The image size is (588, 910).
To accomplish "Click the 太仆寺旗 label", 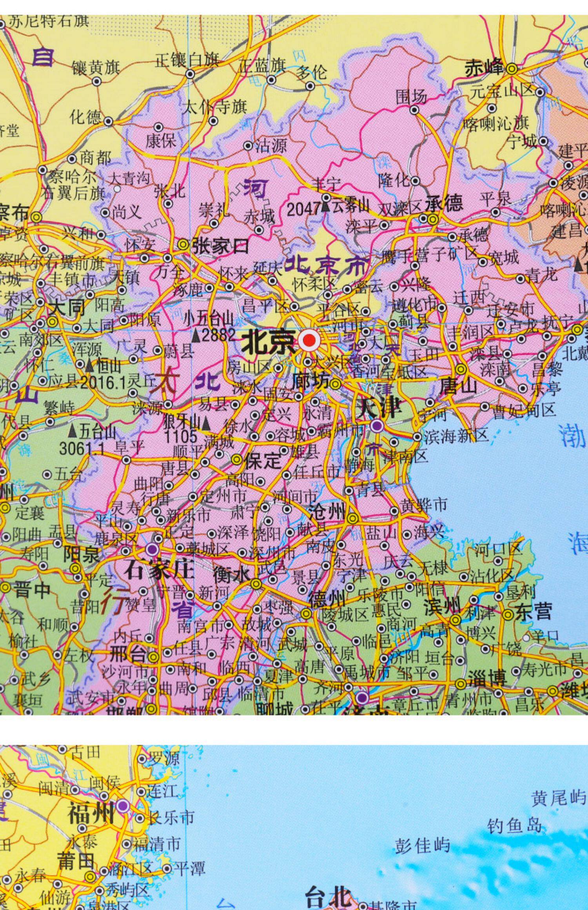I will tap(215, 107).
